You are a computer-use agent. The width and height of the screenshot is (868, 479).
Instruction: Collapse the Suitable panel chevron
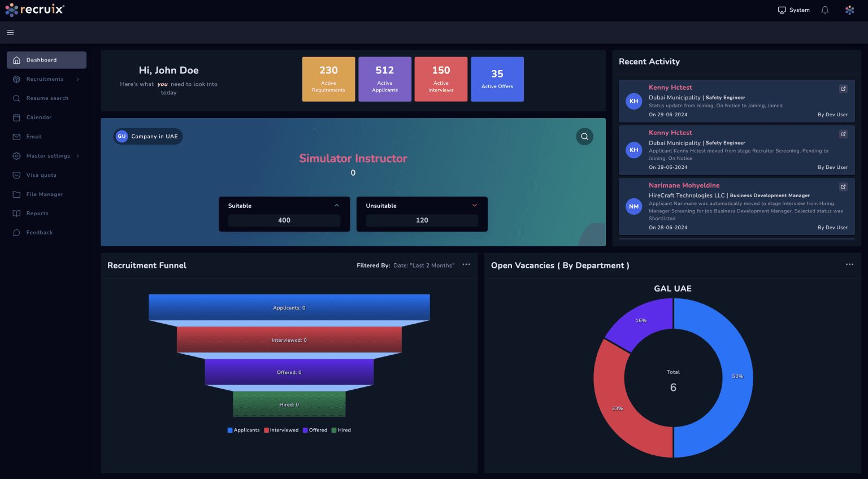337,206
